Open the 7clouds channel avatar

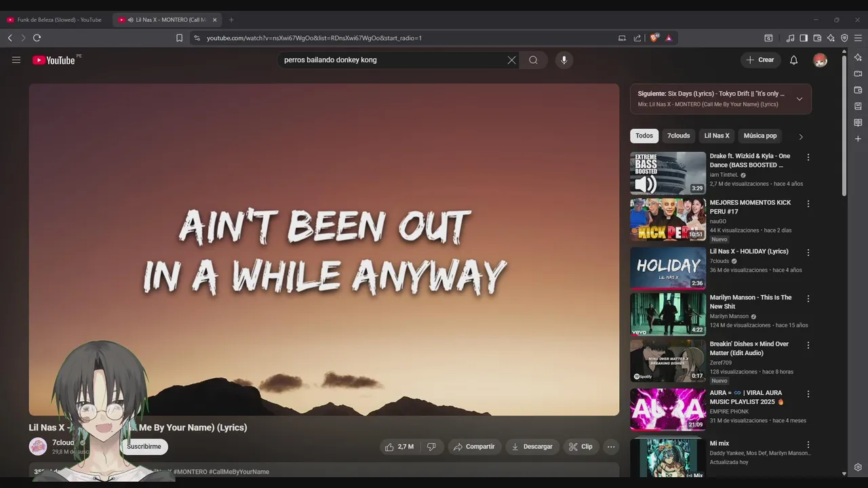click(x=38, y=446)
